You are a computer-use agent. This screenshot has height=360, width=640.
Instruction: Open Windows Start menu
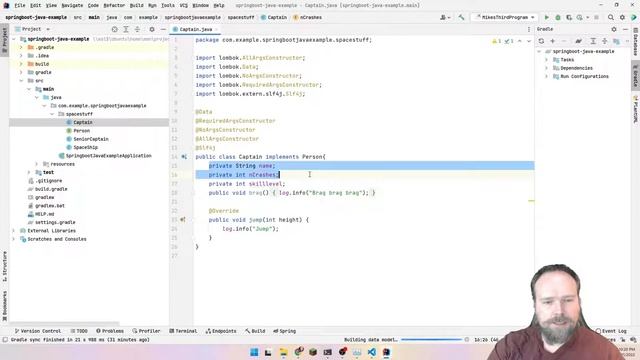click(254, 352)
